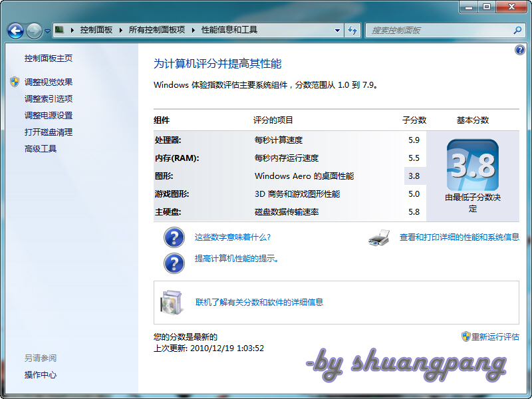The width and height of the screenshot is (532, 399).
Task: Select the 控制面板 breadcrumb
Action: click(x=96, y=30)
